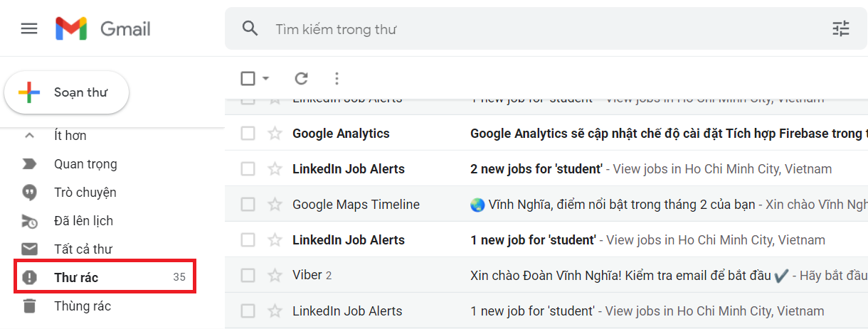868x329 pixels.
Task: Toggle the select-all checkbox in toolbar
Action: 248,78
